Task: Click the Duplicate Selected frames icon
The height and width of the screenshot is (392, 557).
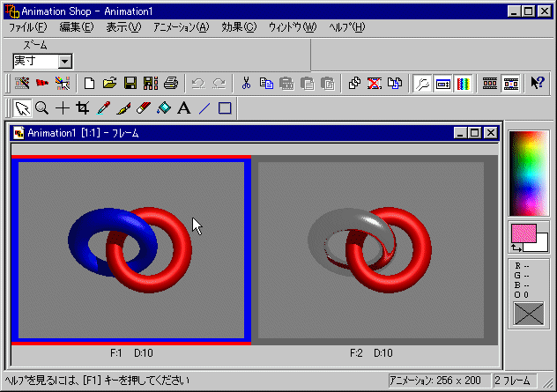Action: [395, 84]
